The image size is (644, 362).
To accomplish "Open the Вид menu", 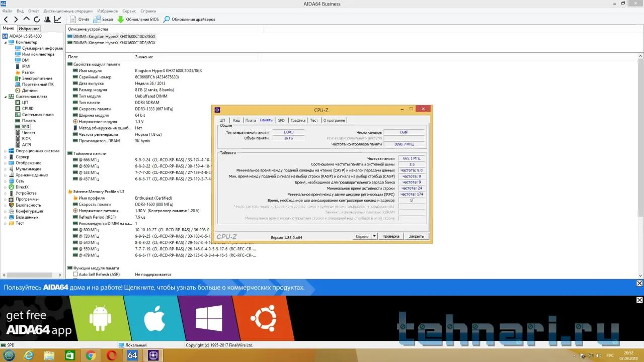I will [20, 11].
